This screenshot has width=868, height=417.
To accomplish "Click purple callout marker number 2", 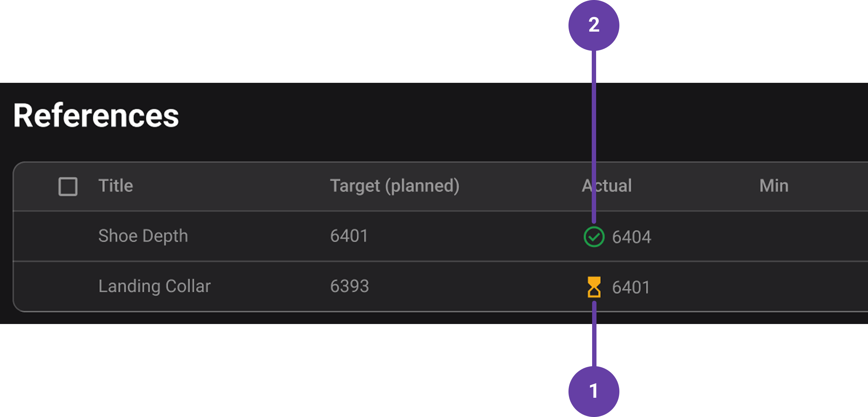I will pos(594,25).
